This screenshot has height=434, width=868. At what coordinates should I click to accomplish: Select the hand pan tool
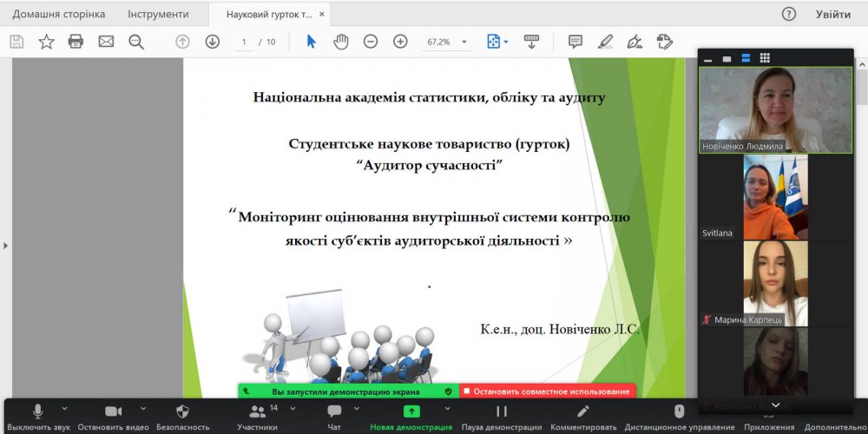(x=341, y=42)
